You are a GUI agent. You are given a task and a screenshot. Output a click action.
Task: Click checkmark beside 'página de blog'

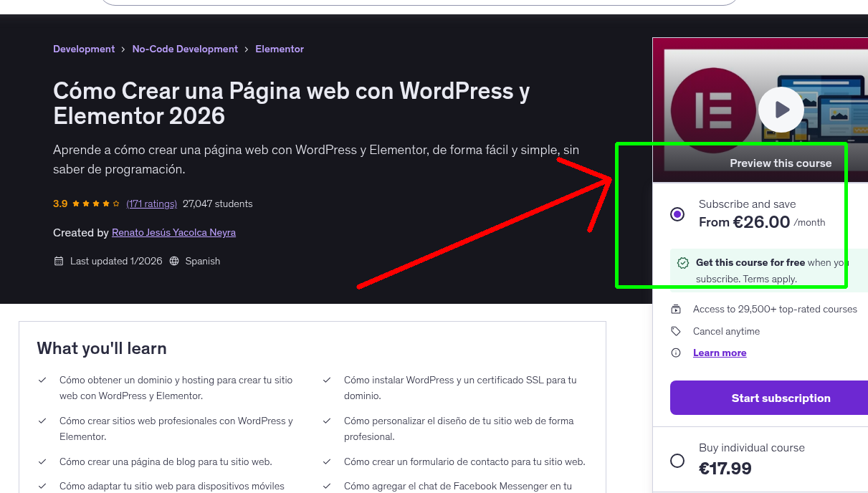pos(42,461)
